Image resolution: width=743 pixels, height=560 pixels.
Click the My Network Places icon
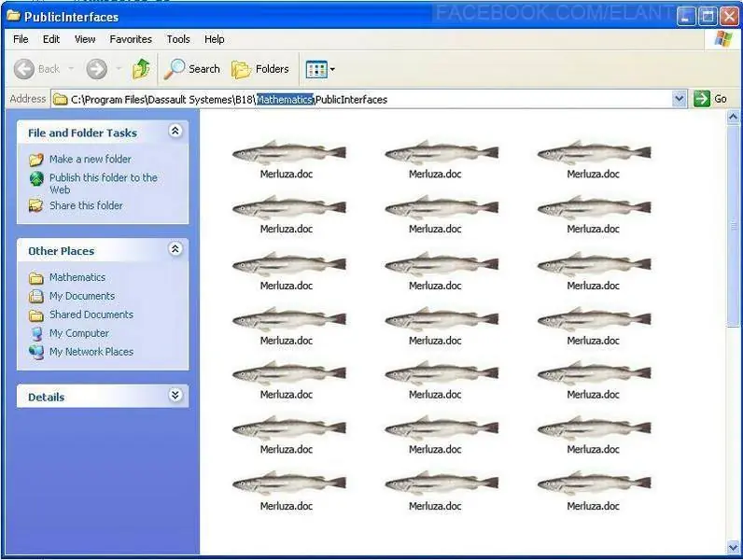[x=36, y=353]
